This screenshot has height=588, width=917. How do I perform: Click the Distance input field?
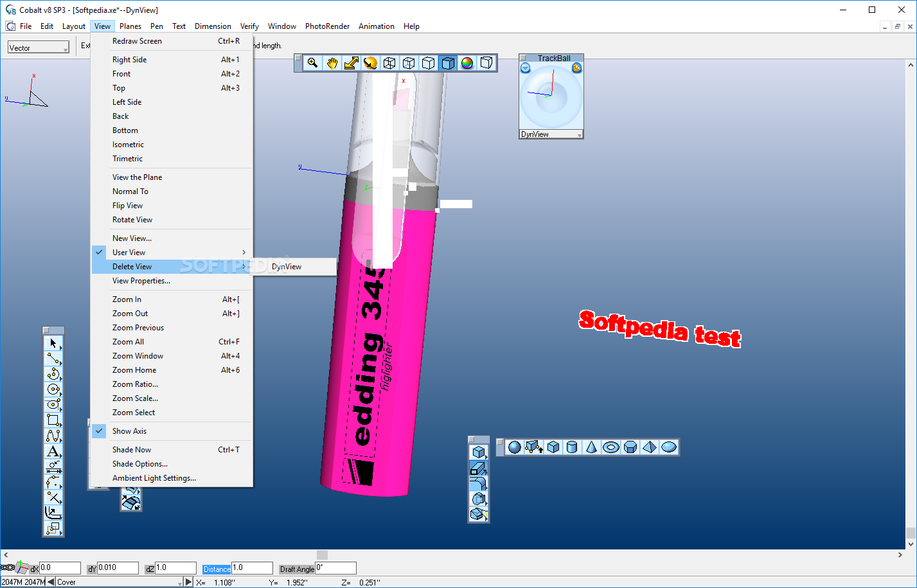(x=252, y=568)
